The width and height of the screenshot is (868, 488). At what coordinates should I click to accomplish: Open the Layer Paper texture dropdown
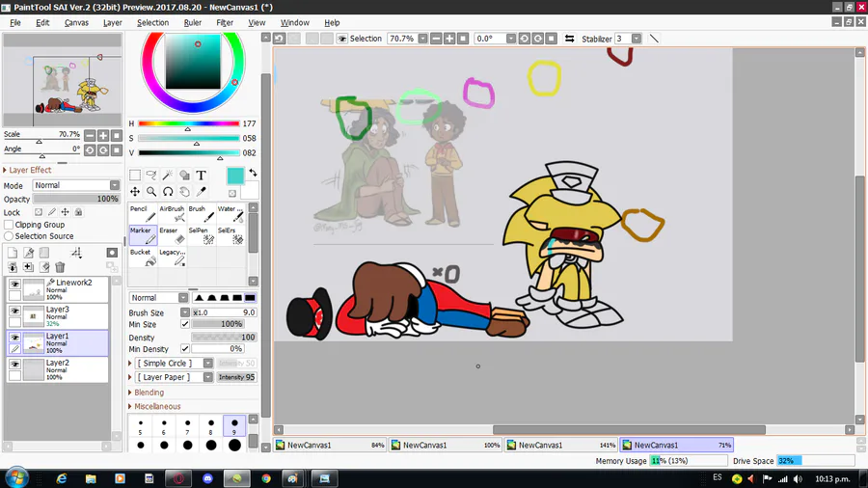pyautogui.click(x=175, y=377)
